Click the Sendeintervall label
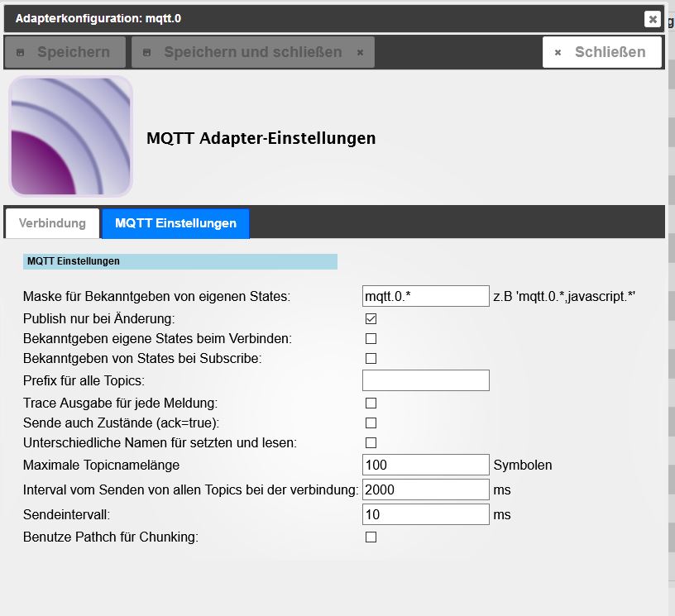The image size is (675, 616). click(x=67, y=515)
